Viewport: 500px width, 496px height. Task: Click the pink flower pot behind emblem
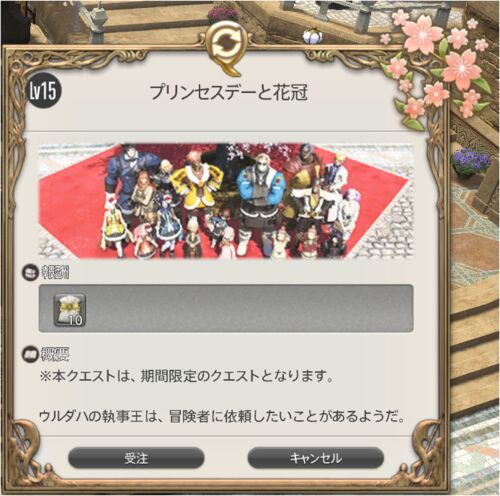click(x=223, y=15)
